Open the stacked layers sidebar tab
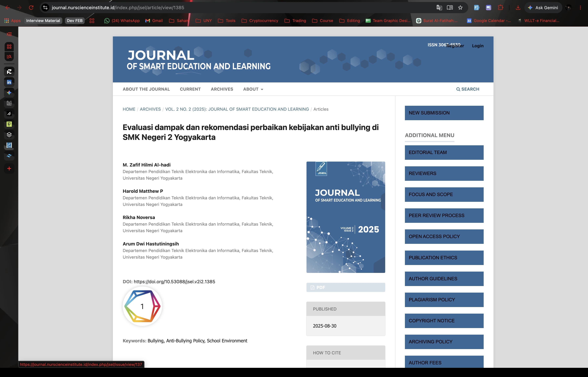The width and height of the screenshot is (588, 377). point(9,135)
